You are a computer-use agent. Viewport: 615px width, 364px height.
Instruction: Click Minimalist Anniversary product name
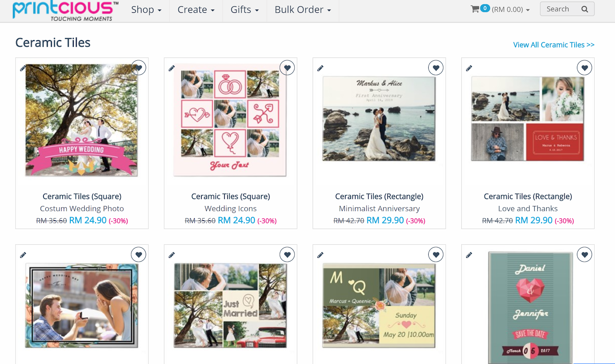pyautogui.click(x=379, y=209)
